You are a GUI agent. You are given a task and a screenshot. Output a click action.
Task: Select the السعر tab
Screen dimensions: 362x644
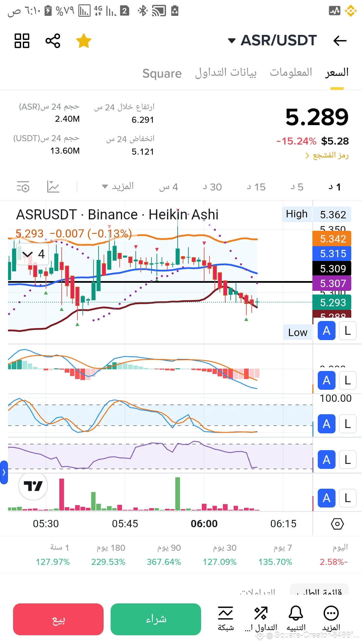(x=337, y=72)
